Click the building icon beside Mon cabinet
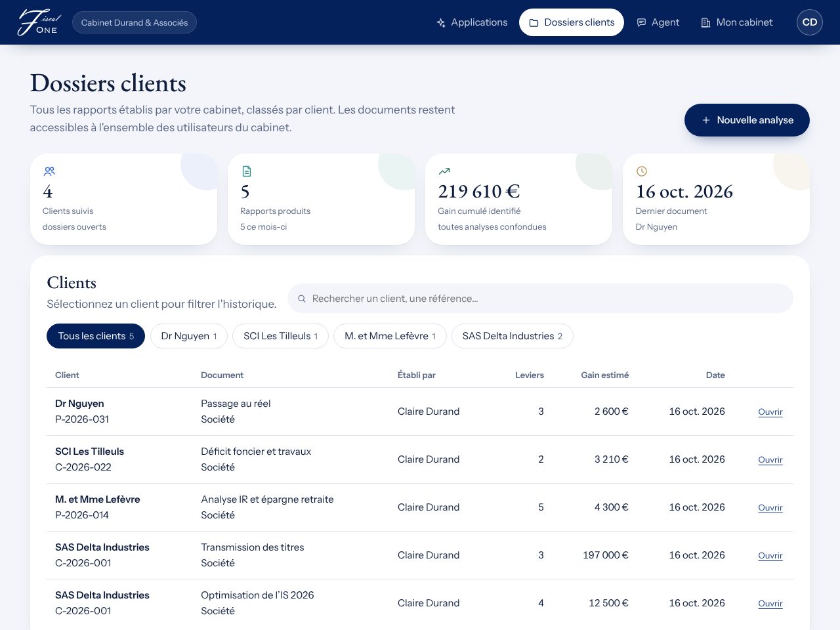Image resolution: width=840 pixels, height=630 pixels. coord(706,23)
